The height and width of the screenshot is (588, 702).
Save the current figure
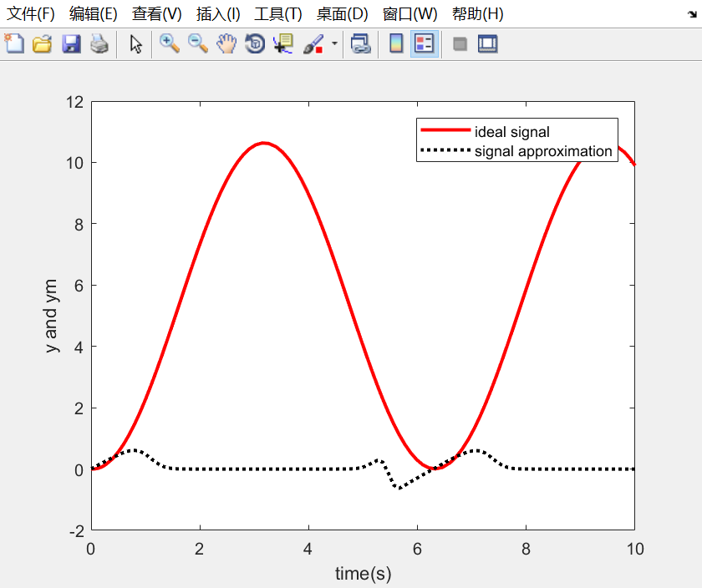[x=71, y=43]
